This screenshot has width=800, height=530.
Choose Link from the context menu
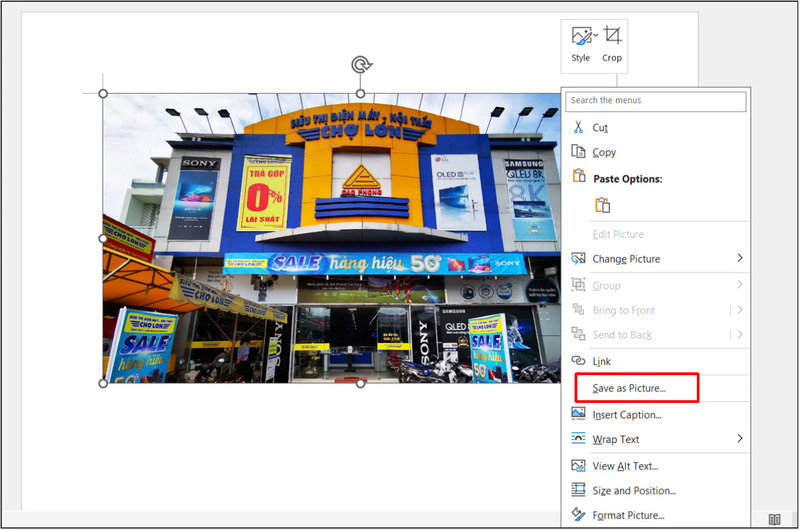(656, 361)
